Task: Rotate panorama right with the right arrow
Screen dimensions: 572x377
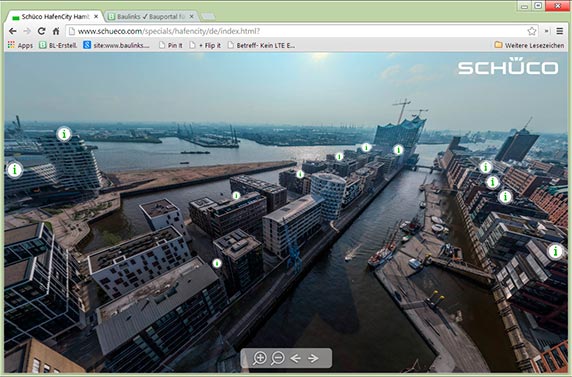Action: pos(313,359)
